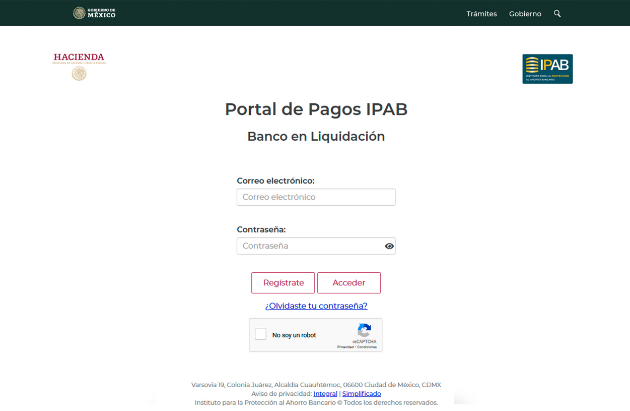The width and height of the screenshot is (630, 411).
Task: Click the Banco en Liquidación subtitle
Action: click(316, 136)
